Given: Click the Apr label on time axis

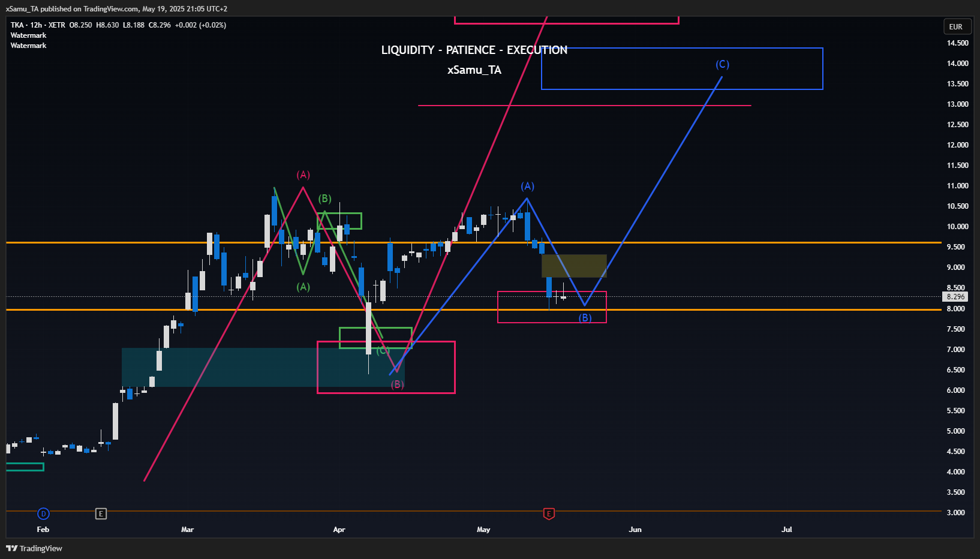Looking at the screenshot, I should (339, 530).
